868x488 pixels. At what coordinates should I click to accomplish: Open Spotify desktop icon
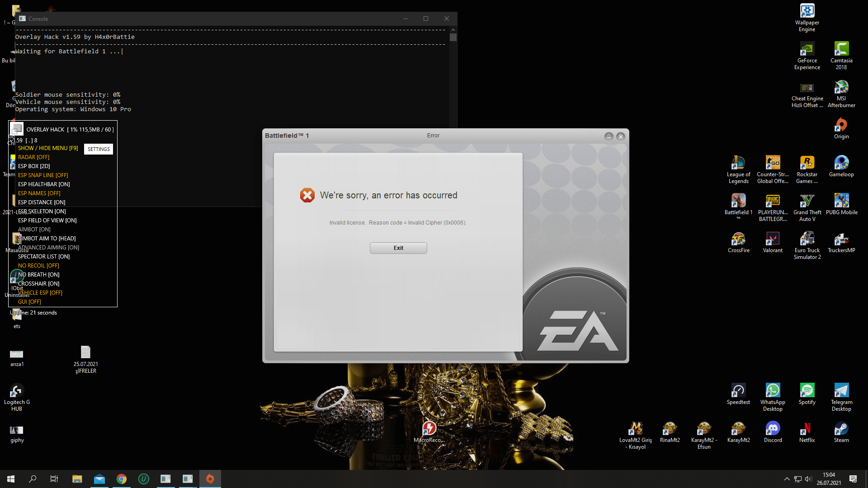[x=807, y=394]
